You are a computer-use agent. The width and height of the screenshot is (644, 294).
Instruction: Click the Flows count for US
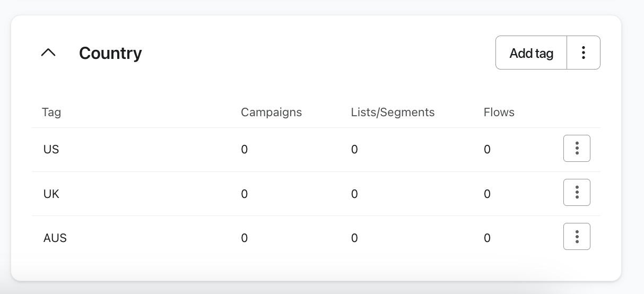[487, 150]
